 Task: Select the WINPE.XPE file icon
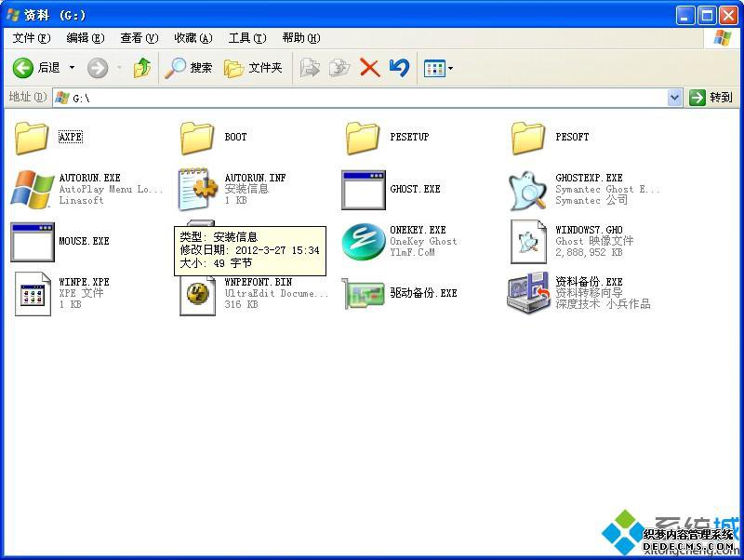(33, 294)
